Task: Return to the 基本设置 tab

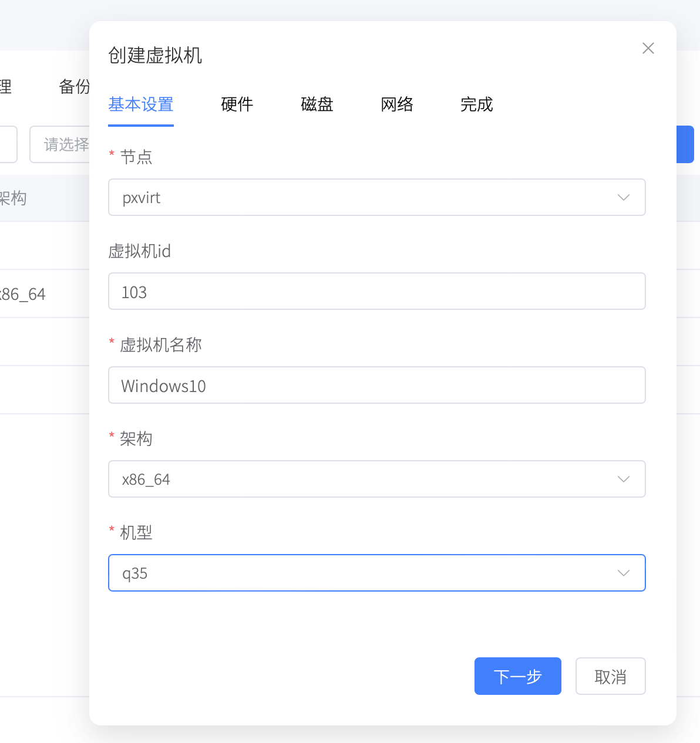Action: tap(141, 105)
